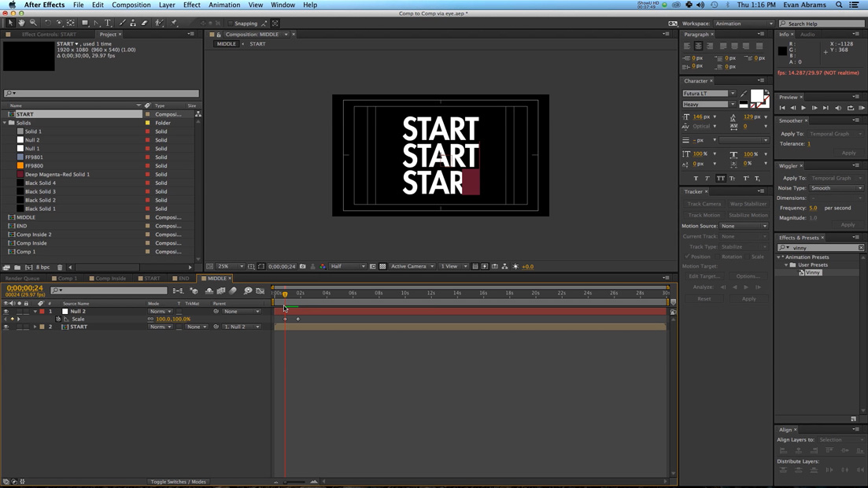868x488 pixels.
Task: Open the Half resolution dropdown
Action: point(348,267)
